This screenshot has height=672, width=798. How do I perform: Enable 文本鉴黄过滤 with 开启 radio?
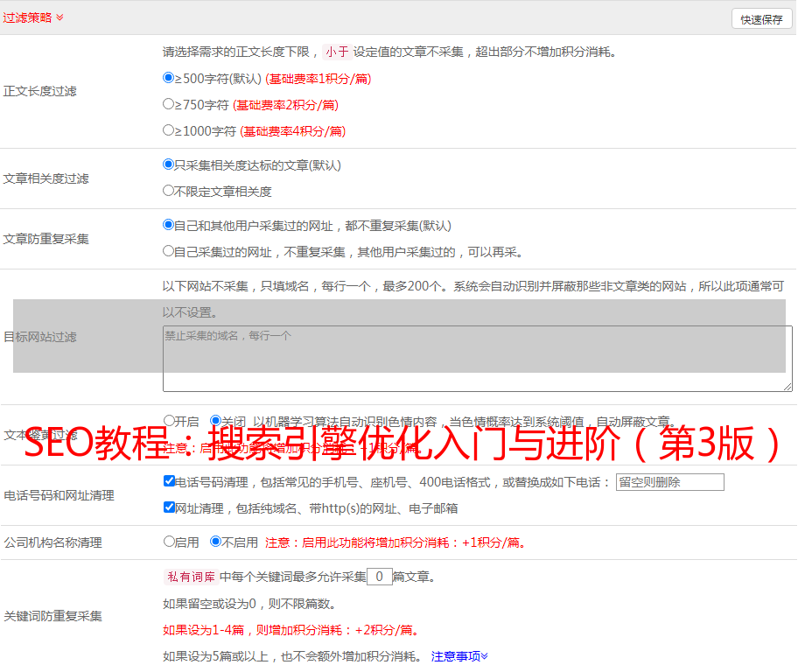click(x=169, y=421)
